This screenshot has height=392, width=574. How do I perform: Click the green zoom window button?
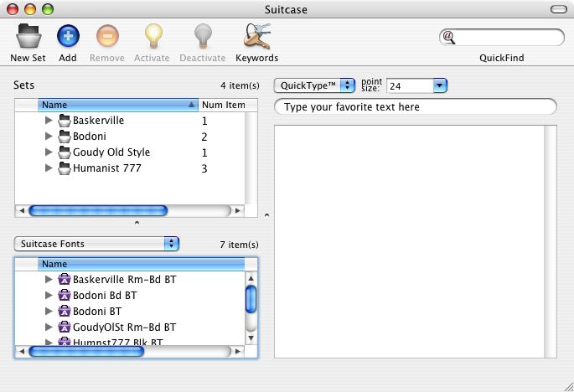coord(48,9)
